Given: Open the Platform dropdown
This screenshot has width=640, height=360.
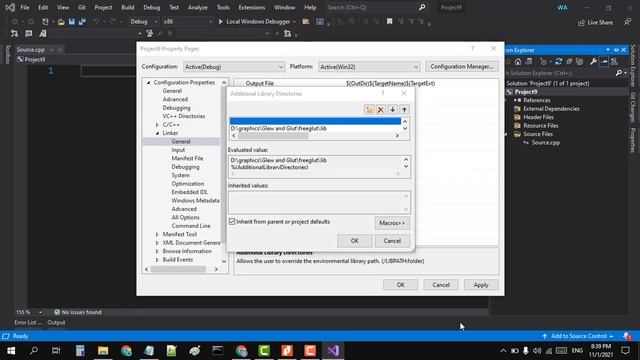Looking at the screenshot, I should point(369,67).
